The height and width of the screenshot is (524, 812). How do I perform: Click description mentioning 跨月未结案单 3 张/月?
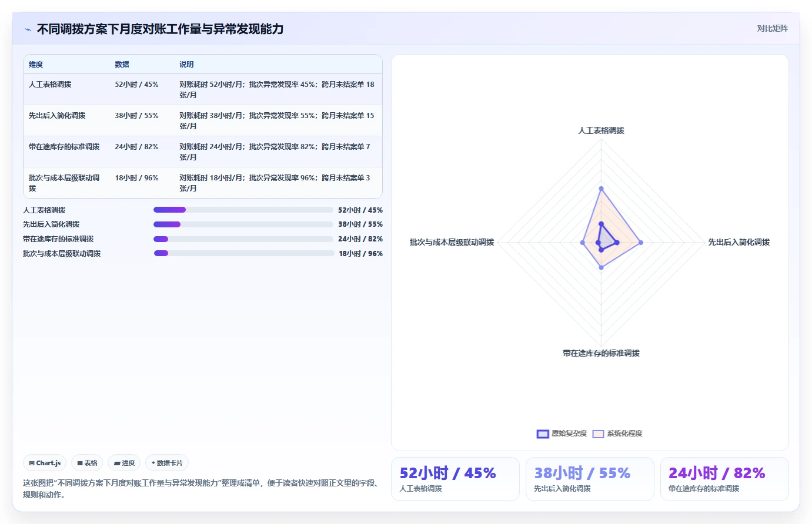tap(275, 183)
